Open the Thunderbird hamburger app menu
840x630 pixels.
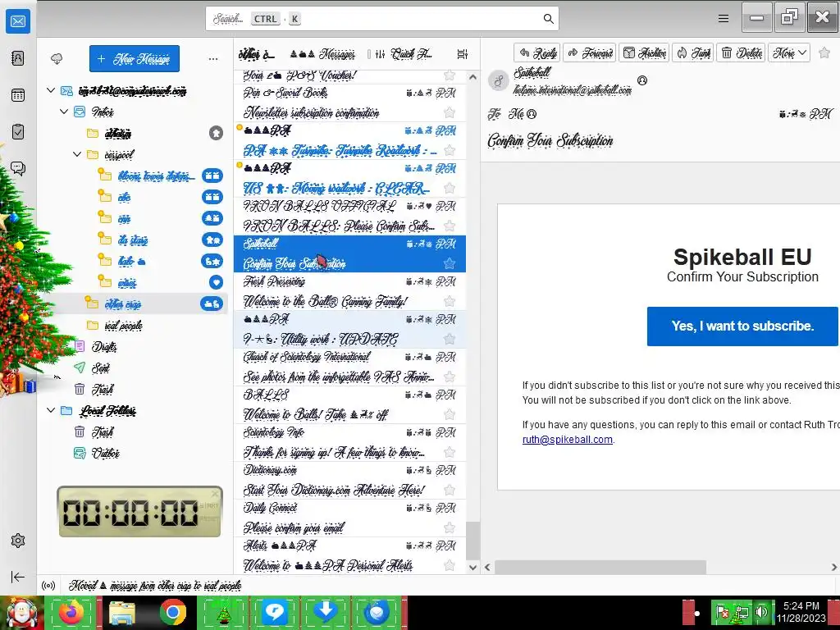pos(724,19)
